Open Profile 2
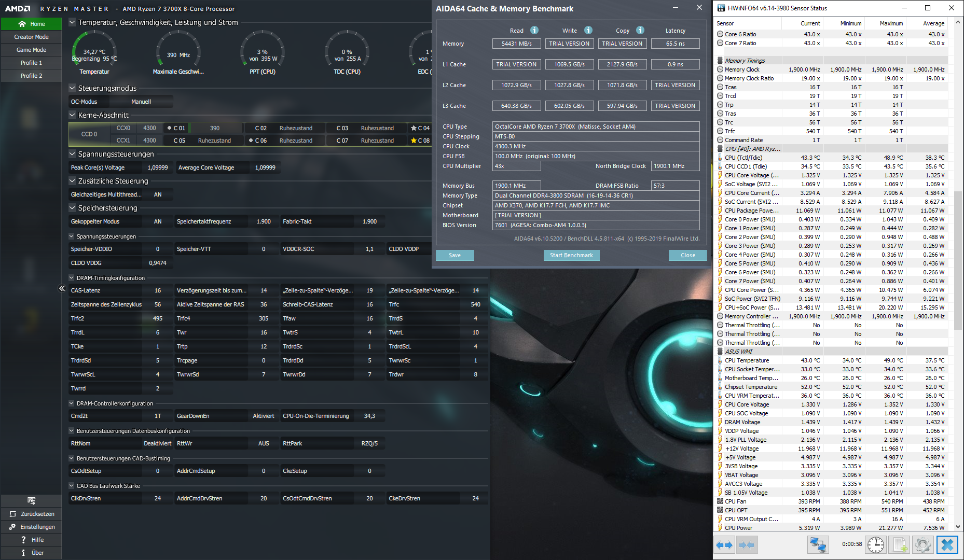Image resolution: width=964 pixels, height=560 pixels. [32, 76]
